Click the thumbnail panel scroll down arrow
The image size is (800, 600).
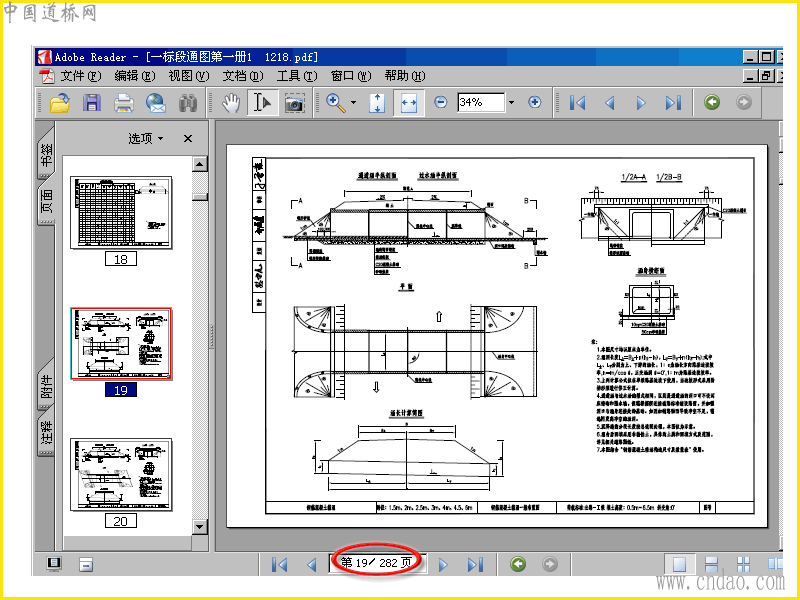[x=199, y=527]
